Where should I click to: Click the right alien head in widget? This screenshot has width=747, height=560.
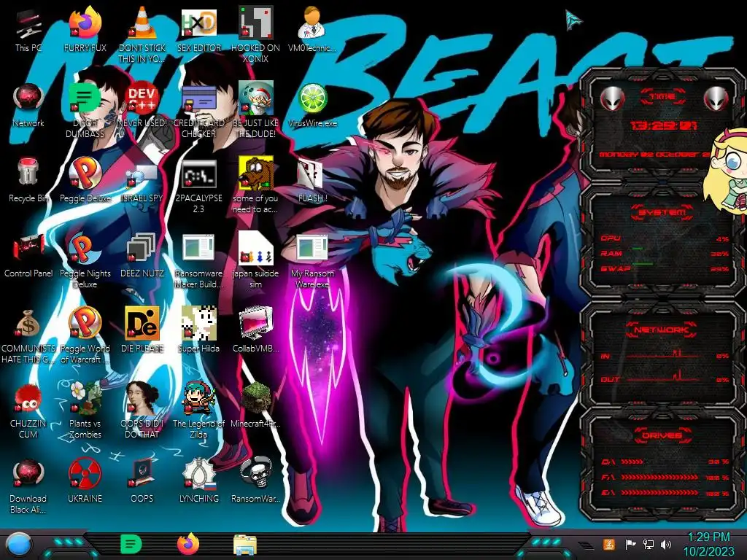(716, 99)
